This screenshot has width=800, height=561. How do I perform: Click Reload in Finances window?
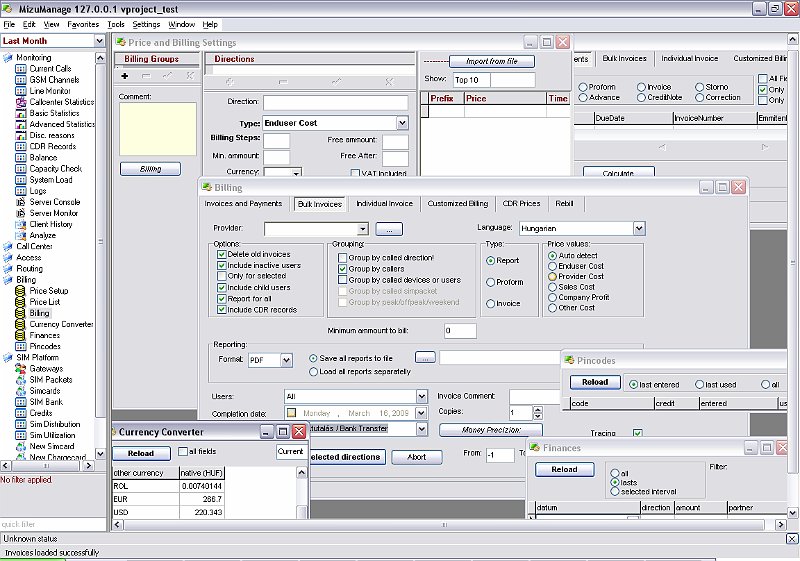564,470
